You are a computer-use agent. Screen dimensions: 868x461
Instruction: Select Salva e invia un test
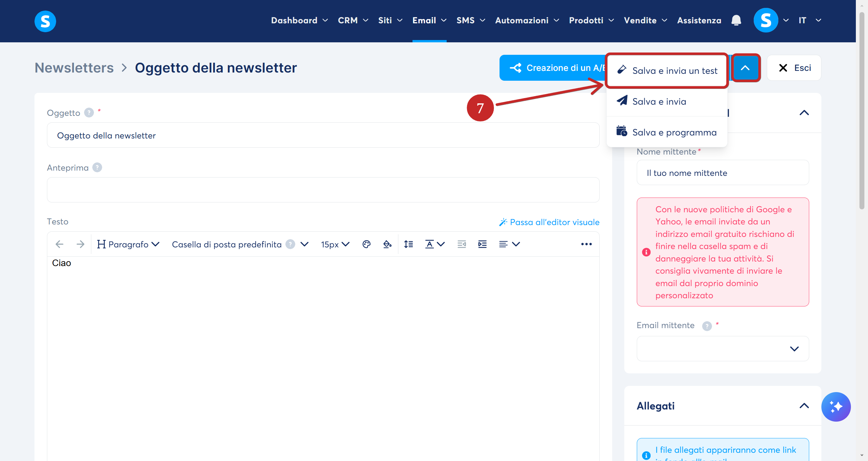(x=666, y=70)
